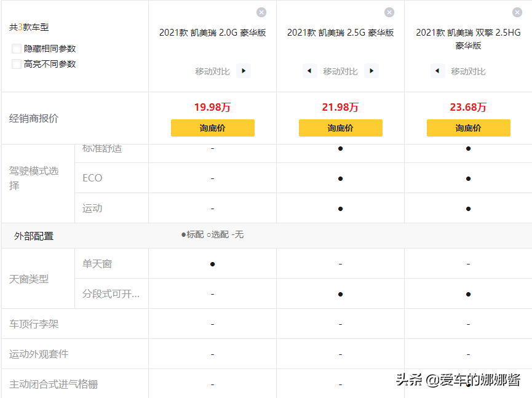Click the 经销商报价 row label

34,119
